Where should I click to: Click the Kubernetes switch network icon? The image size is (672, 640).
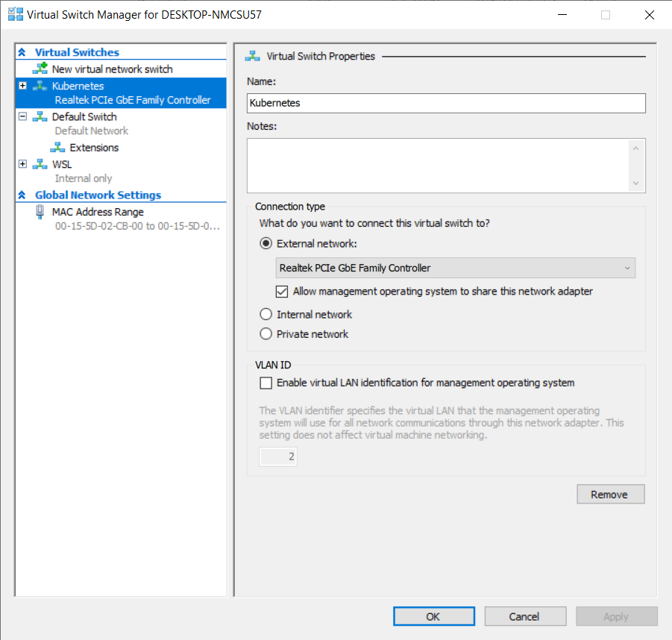[40, 86]
